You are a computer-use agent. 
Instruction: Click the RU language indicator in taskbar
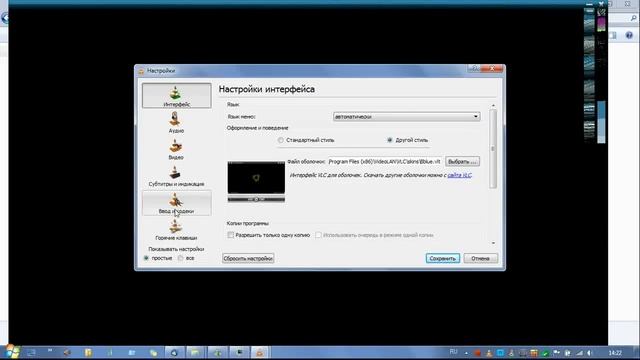(453, 352)
